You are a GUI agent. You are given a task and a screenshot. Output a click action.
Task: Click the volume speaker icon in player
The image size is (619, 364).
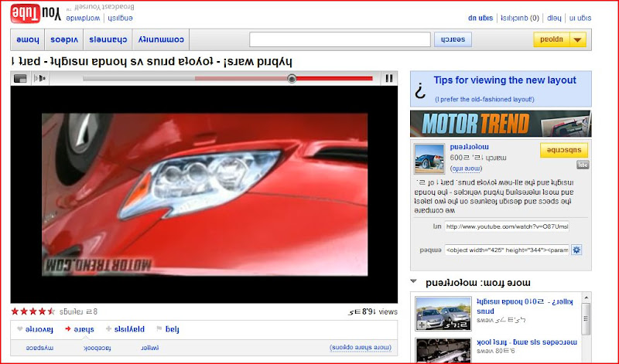click(40, 79)
